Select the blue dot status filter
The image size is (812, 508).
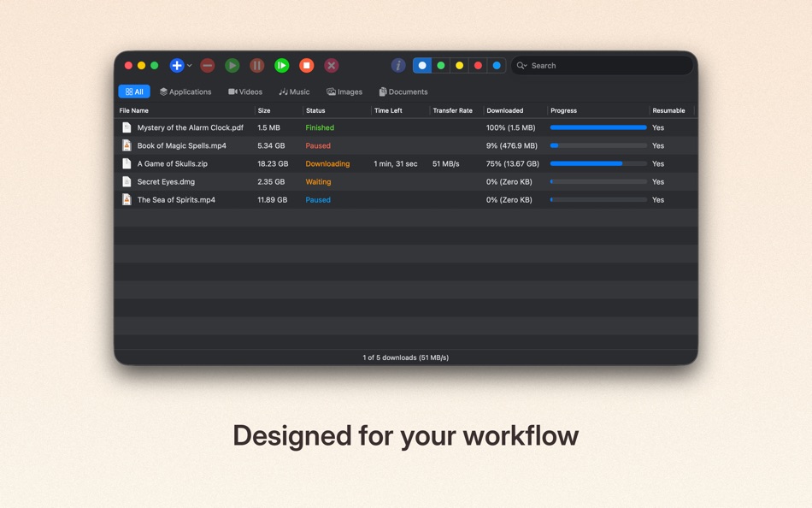(x=497, y=65)
